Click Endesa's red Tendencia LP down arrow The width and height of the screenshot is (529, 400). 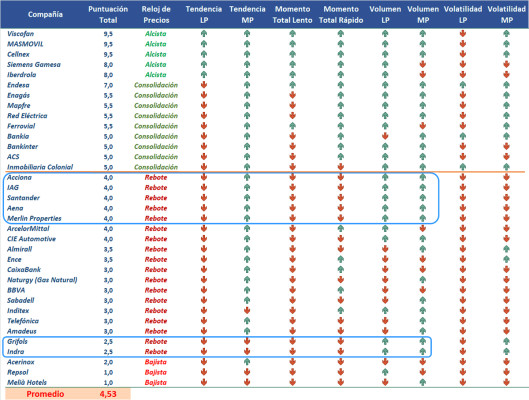[x=204, y=85]
